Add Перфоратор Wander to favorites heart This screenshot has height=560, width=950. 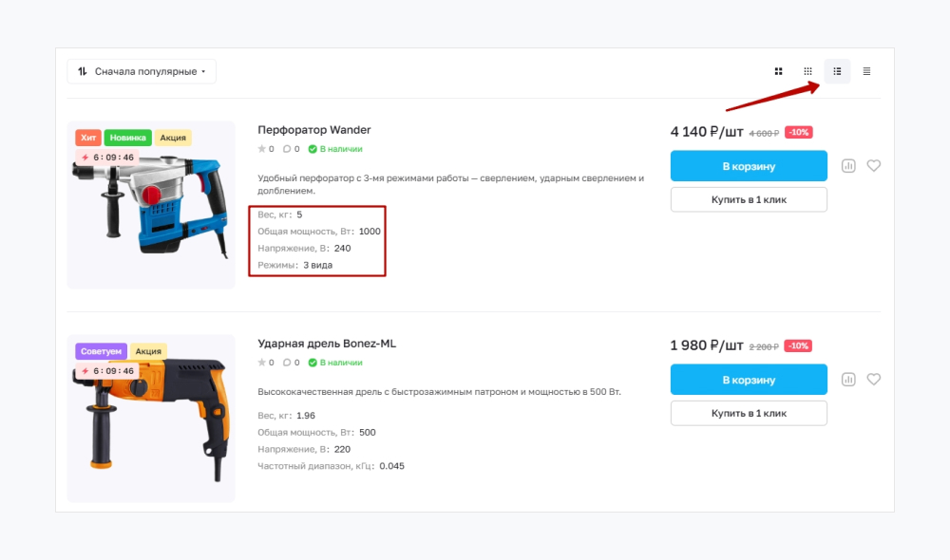874,166
